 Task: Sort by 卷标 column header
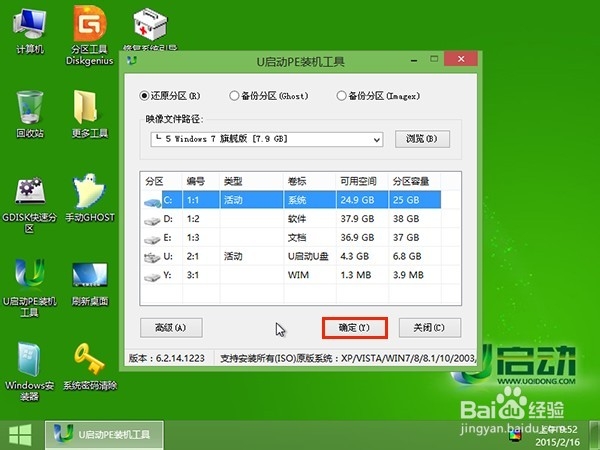click(x=297, y=181)
